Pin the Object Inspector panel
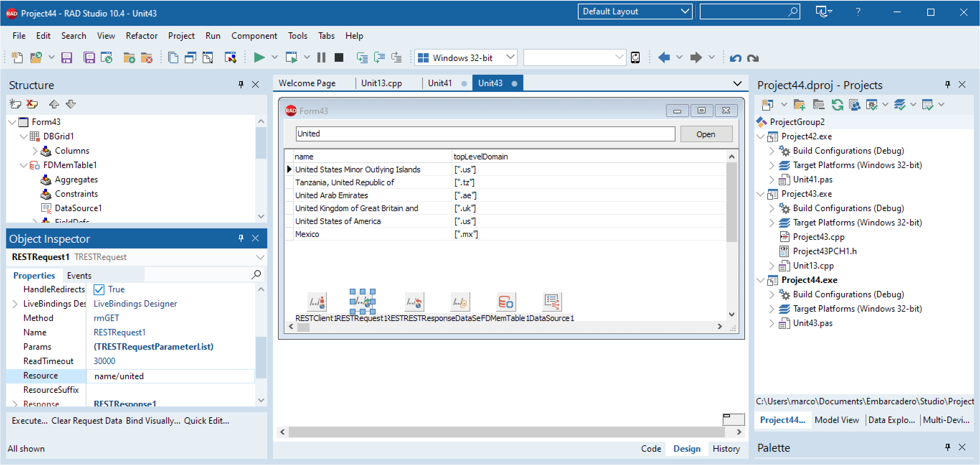This screenshot has width=980, height=465. coord(241,238)
